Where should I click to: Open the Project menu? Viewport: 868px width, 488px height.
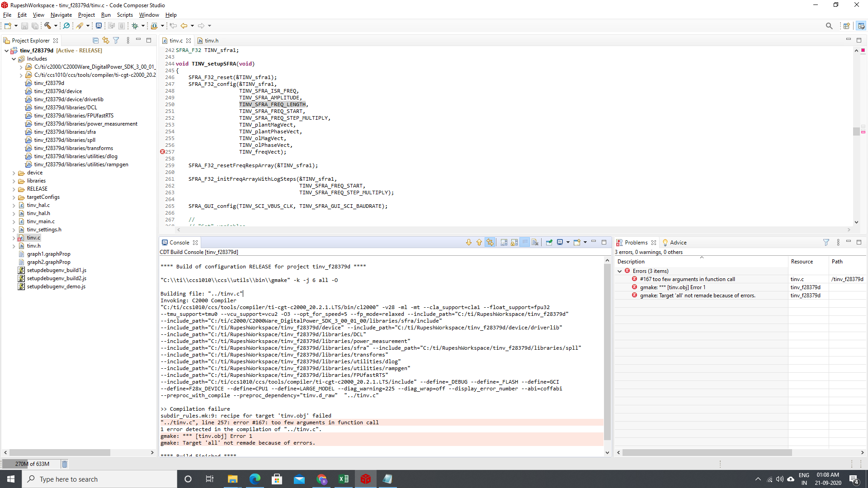tap(86, 15)
